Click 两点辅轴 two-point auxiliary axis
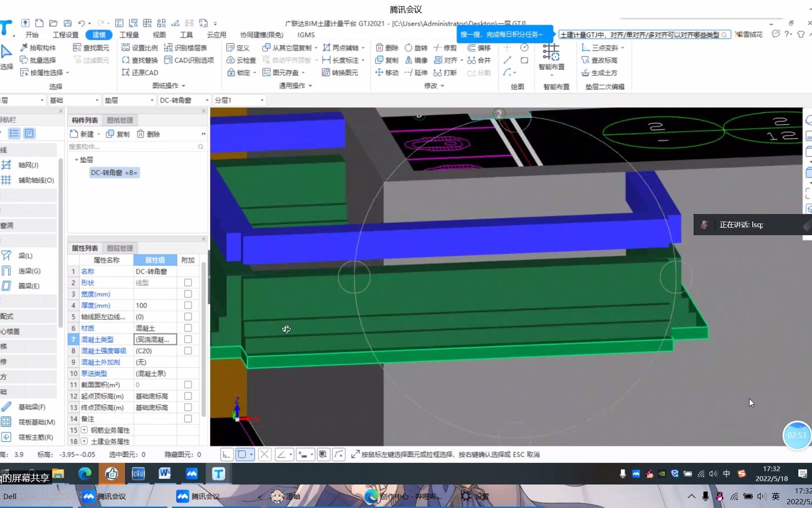The height and width of the screenshot is (508, 812). click(341, 48)
